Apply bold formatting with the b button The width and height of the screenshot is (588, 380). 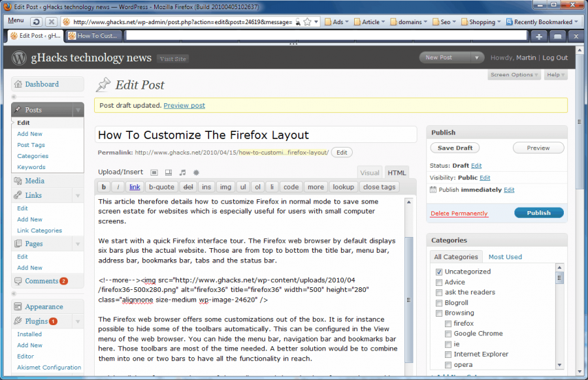103,187
